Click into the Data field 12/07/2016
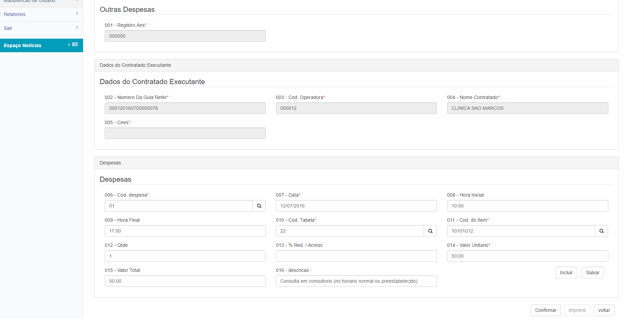This screenshot has width=644, height=319. (x=356, y=206)
